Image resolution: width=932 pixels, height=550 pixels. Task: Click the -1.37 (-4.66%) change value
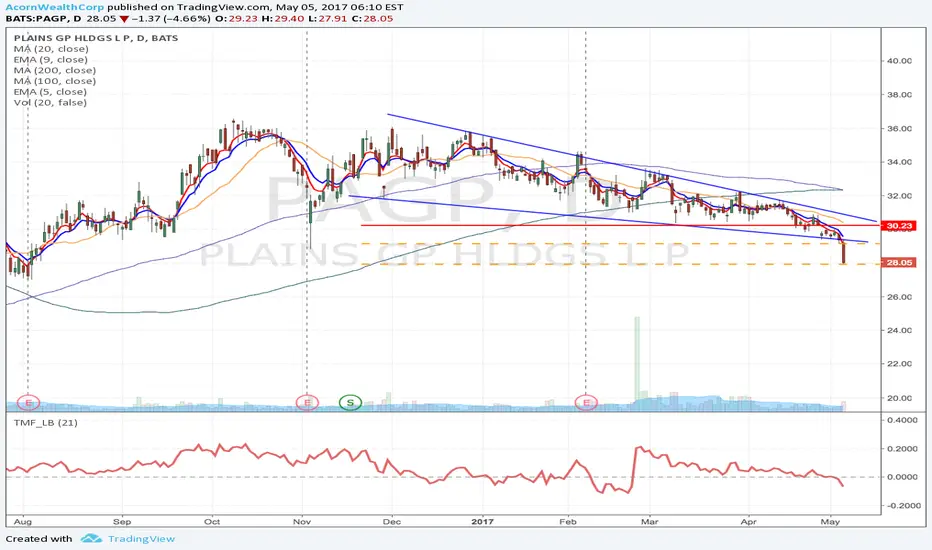[x=171, y=18]
